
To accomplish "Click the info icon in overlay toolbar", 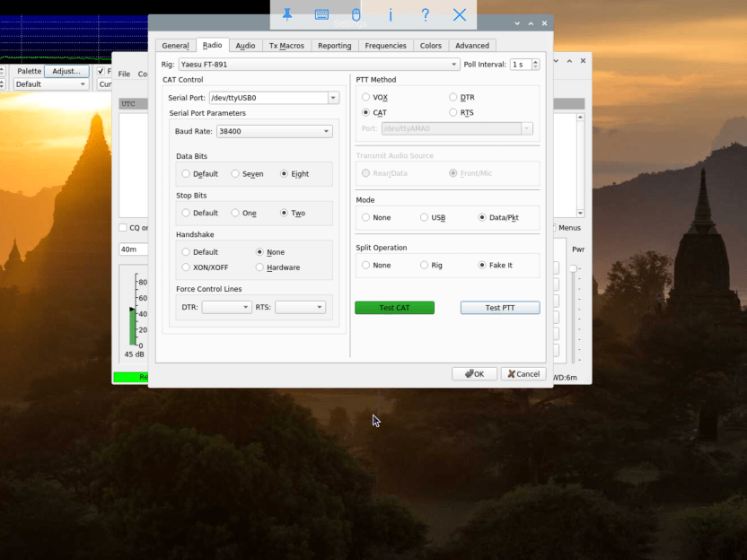I will click(x=391, y=15).
